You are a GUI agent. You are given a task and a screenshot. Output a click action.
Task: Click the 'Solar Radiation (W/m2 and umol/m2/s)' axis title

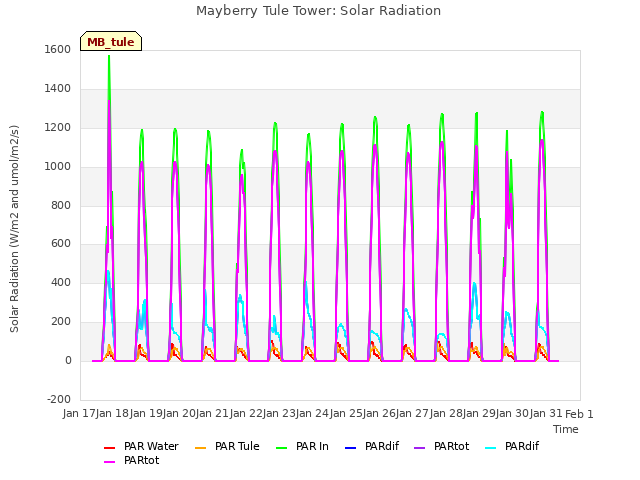(14, 229)
